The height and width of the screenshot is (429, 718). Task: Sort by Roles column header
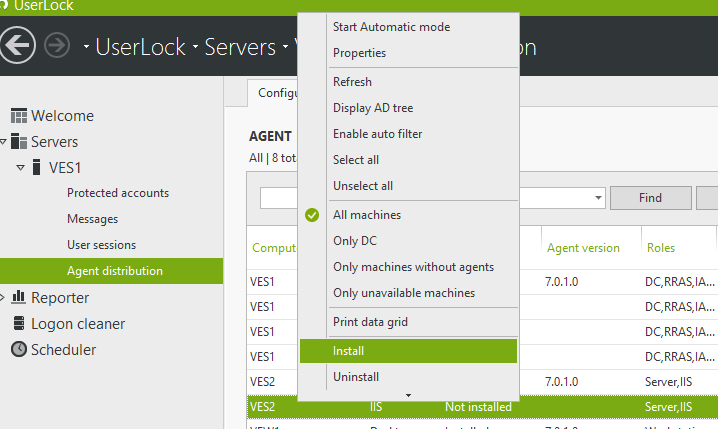pyautogui.click(x=661, y=248)
